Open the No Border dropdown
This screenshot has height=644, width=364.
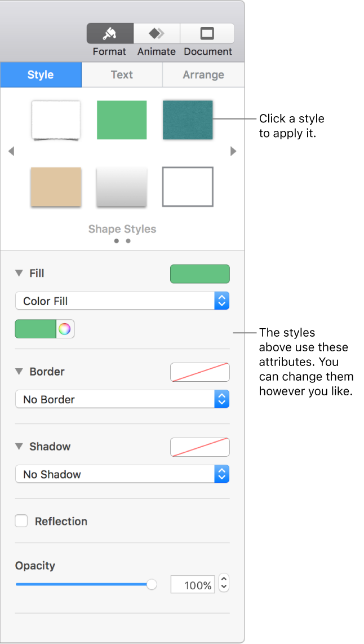[x=122, y=399]
